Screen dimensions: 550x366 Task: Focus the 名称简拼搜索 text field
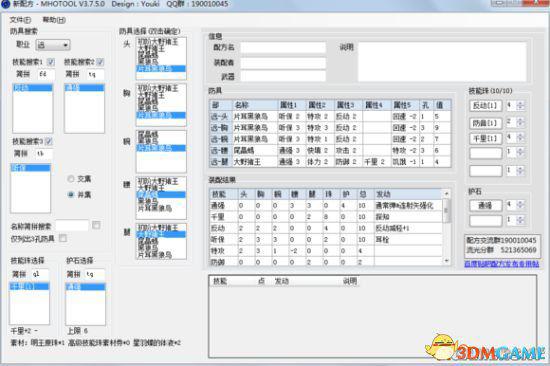coord(72,225)
